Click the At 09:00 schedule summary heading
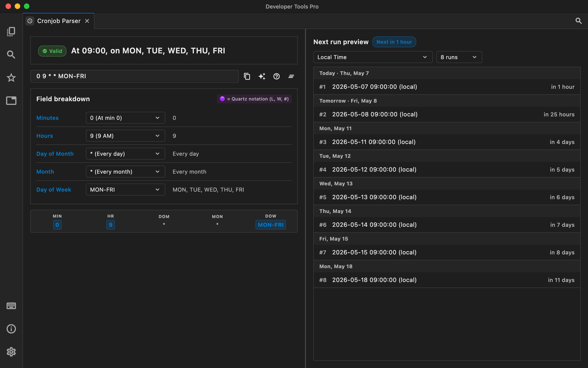The width and height of the screenshot is (588, 368). pyautogui.click(x=148, y=51)
